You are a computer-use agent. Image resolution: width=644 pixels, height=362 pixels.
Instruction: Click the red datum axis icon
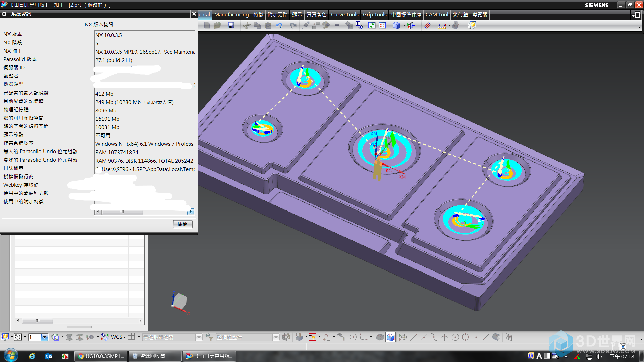pyautogui.click(x=427, y=25)
